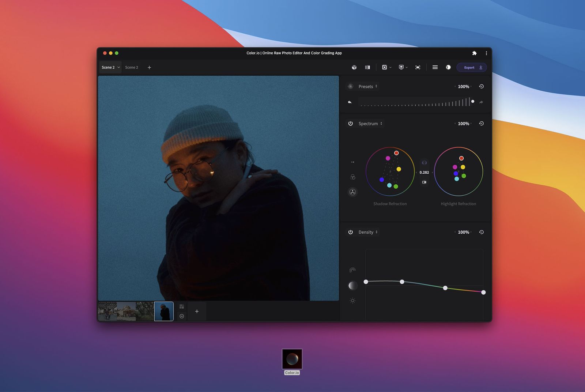Open the Density panel dropdown
585x392 pixels.
[x=368, y=232]
